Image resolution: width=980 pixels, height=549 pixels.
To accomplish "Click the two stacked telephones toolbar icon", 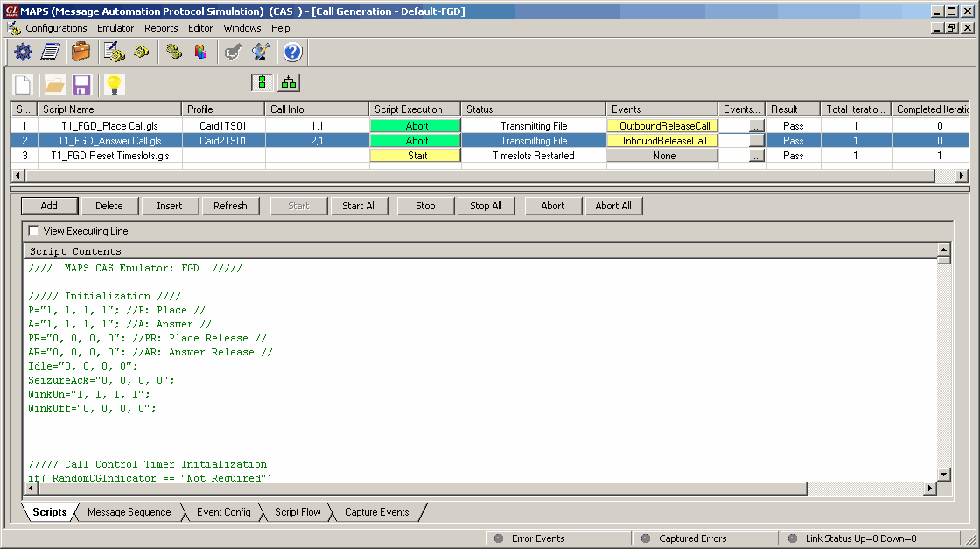I will point(174,52).
